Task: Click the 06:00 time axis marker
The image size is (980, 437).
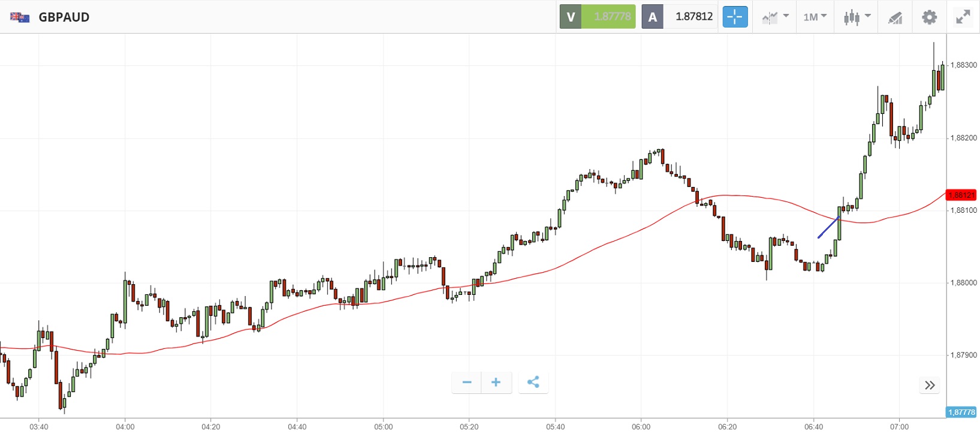Action: click(641, 427)
